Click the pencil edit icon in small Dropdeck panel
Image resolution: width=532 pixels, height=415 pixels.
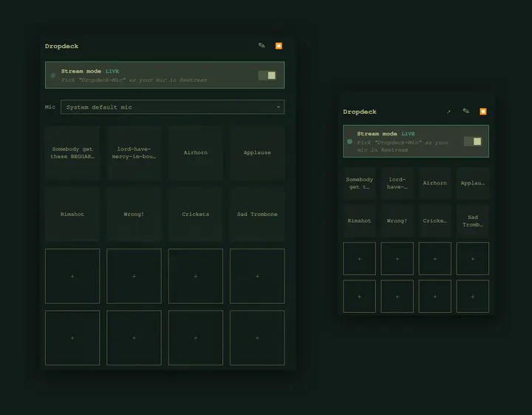[465, 111]
